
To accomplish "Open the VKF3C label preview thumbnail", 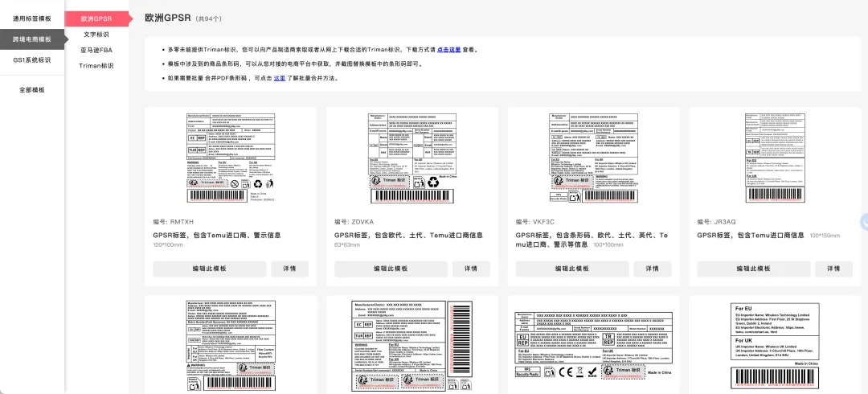I will 593,158.
